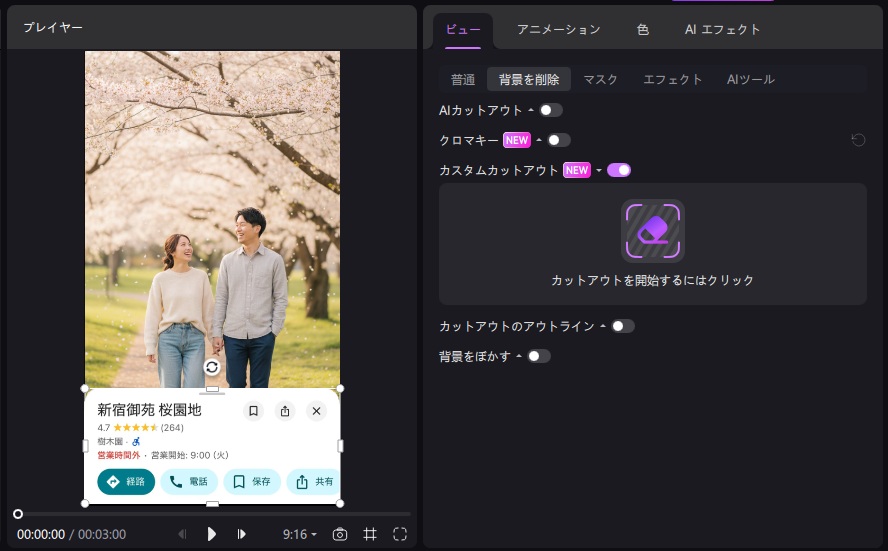888x551 pixels.
Task: Click カットアウトを開始するにはクリック text
Action: coord(652,280)
